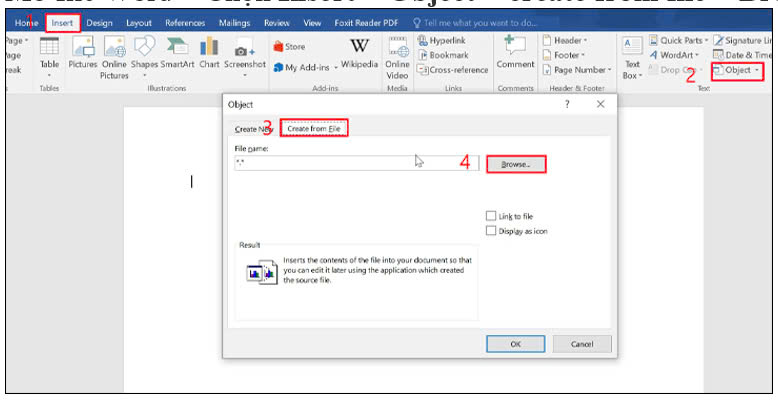Insert a Text Box
This screenshot has width=778, height=400.
coord(632,58)
